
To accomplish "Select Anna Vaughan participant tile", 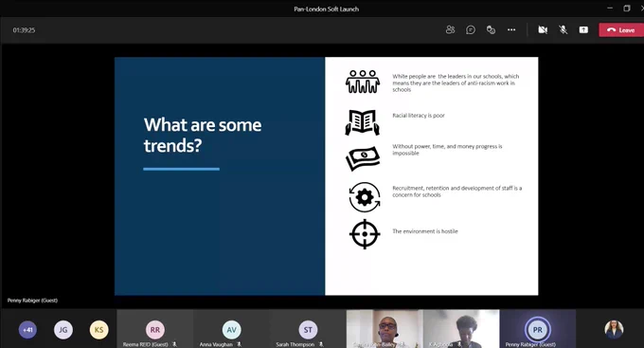I will point(231,329).
